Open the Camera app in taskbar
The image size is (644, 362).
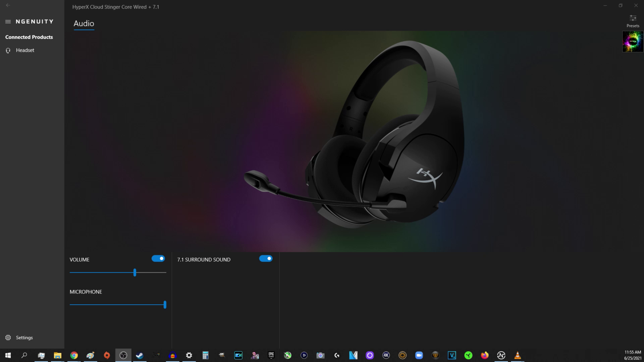pos(321,355)
